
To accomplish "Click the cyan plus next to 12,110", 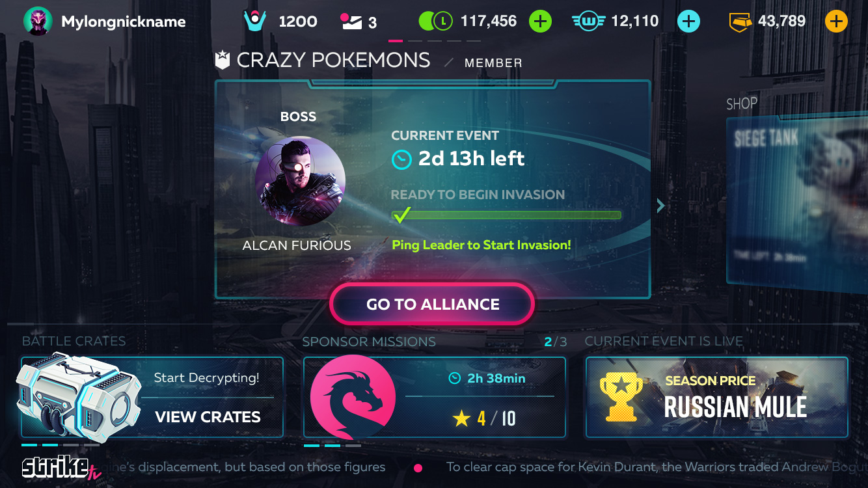I will coord(688,21).
